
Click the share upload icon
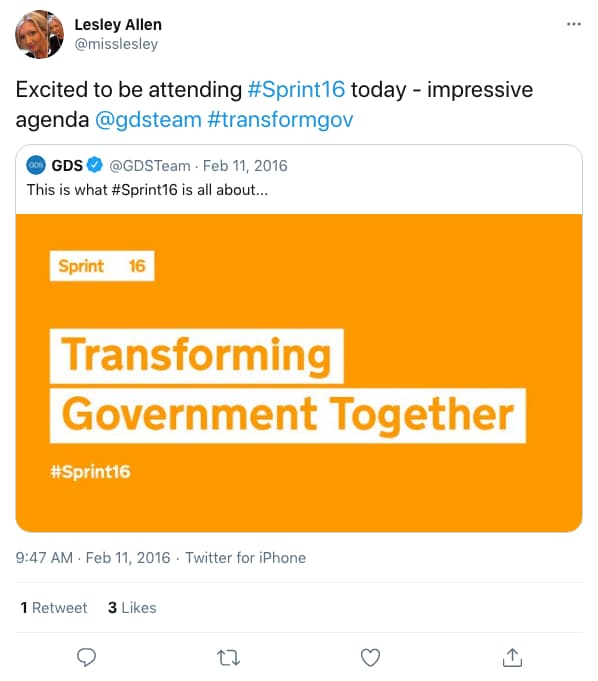512,658
